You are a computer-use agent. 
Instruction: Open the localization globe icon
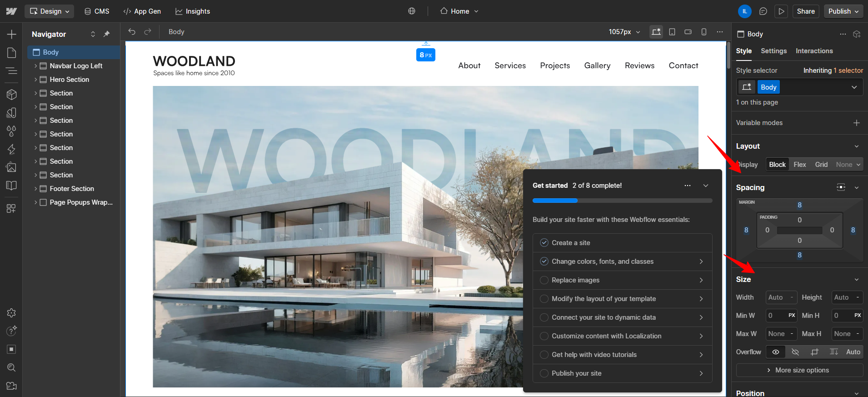click(412, 11)
